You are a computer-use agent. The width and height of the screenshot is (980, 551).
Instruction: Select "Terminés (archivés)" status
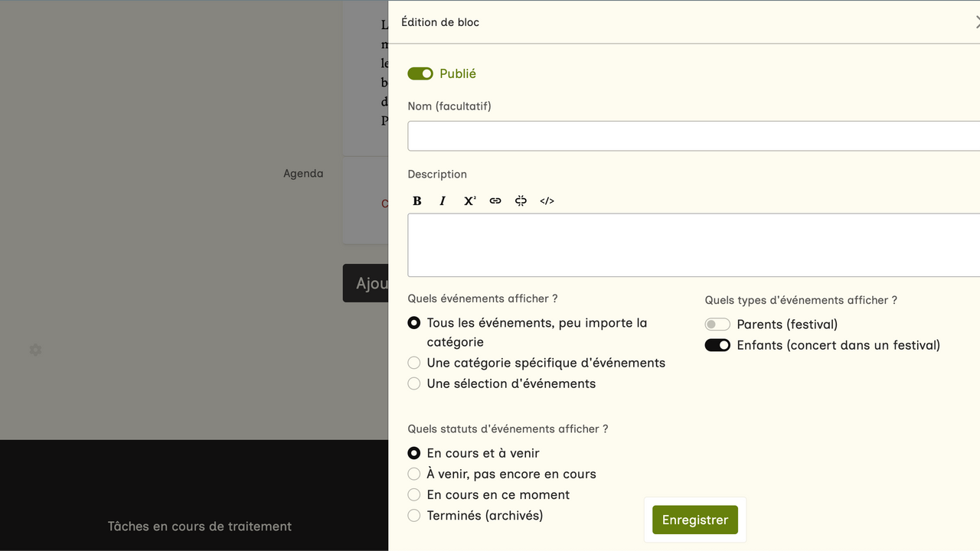point(414,515)
